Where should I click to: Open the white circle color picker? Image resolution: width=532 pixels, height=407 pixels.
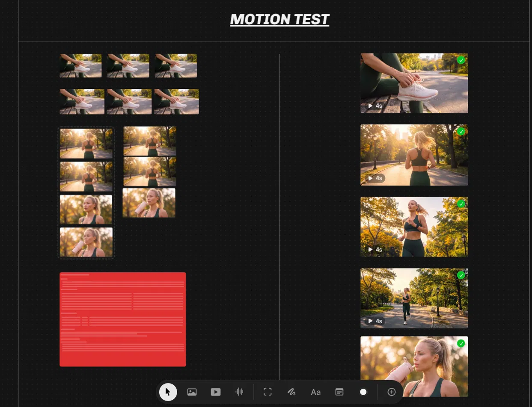[x=363, y=392]
